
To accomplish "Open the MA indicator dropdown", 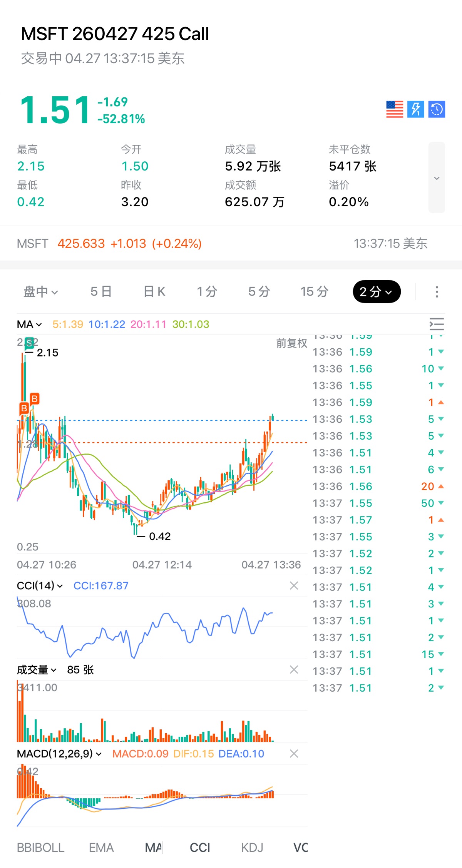I will coord(29,324).
